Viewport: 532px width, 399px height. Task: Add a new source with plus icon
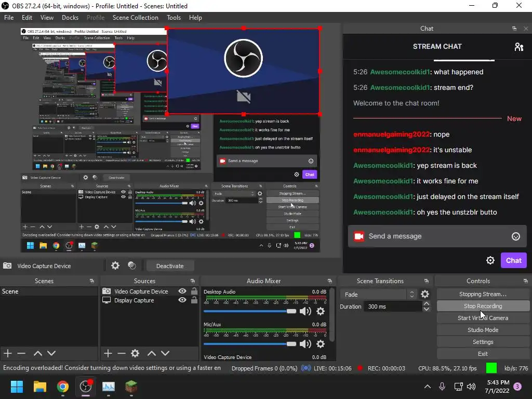108,353
